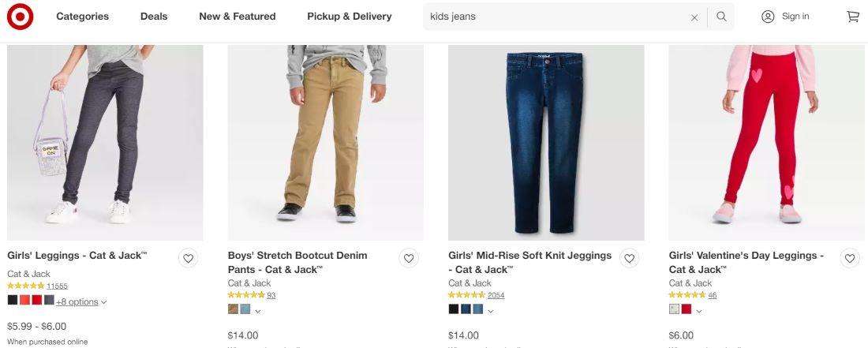Screen dimensions: 868x348
Task: Expand color options for Mid-Rise Jeggings
Action: pyautogui.click(x=491, y=311)
